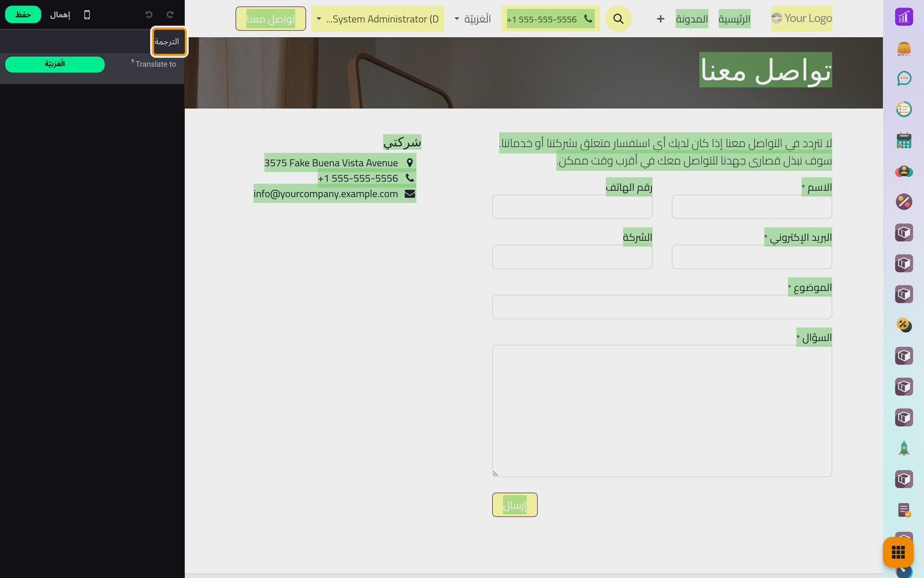The height and width of the screenshot is (578, 924).
Task: Focus the الشركة company input field
Action: point(572,257)
